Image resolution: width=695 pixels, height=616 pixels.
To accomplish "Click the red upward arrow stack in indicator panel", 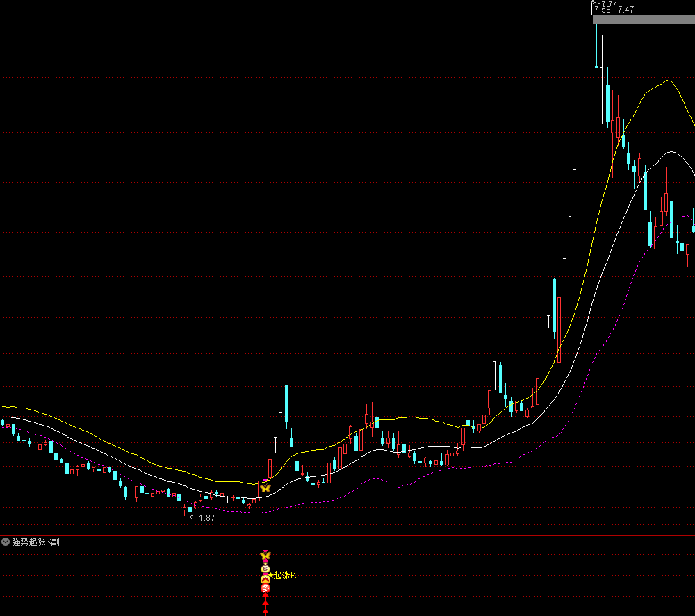I will pos(265,604).
